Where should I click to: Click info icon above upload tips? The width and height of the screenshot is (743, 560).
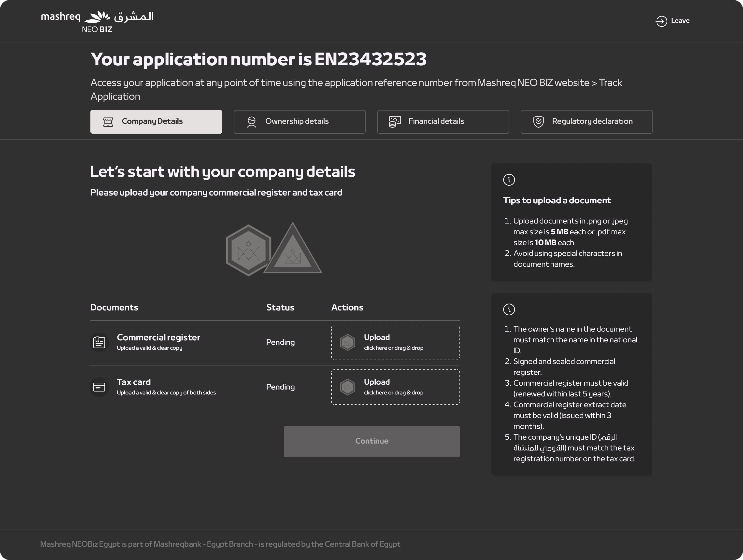pyautogui.click(x=509, y=180)
